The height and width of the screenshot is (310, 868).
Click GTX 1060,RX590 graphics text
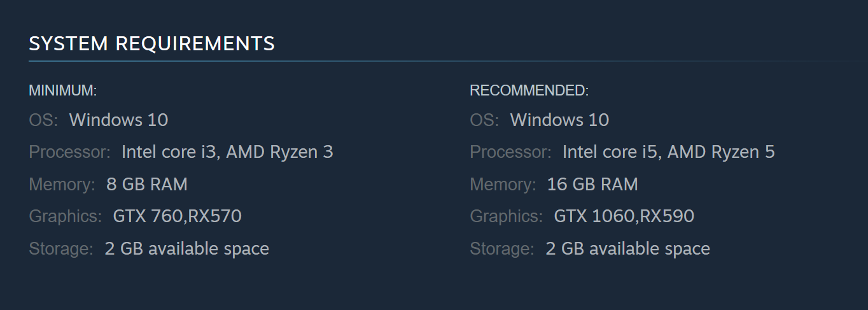[x=624, y=216]
